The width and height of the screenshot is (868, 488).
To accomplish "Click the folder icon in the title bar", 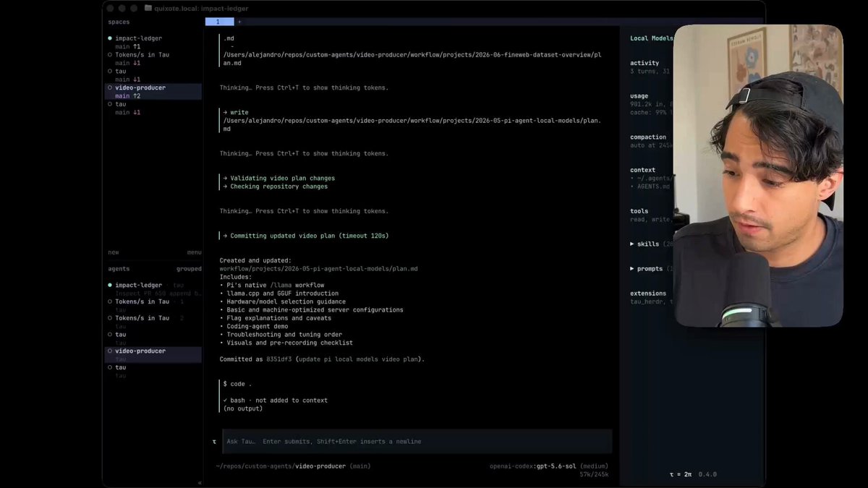I will tap(148, 8).
